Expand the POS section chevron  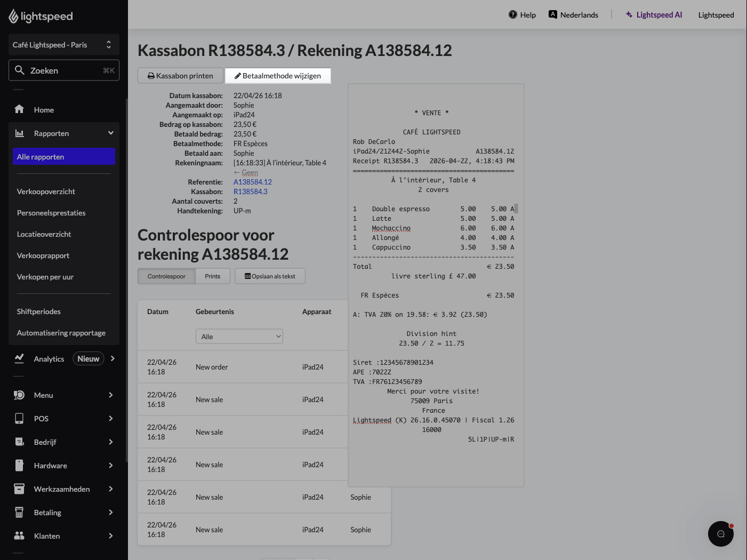click(x=111, y=419)
